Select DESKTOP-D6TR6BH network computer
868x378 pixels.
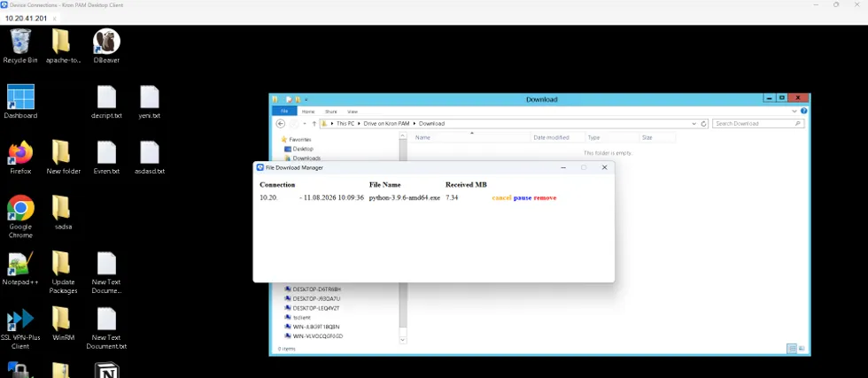click(313, 289)
